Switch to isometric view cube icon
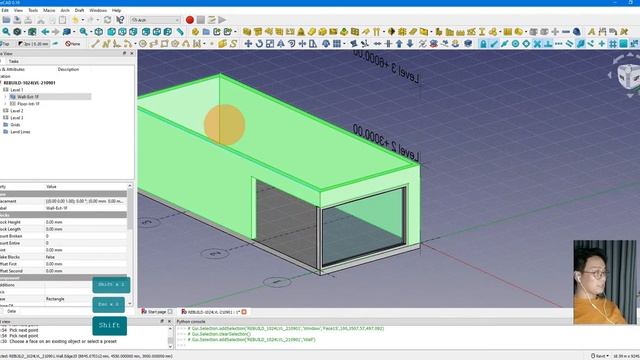Screen dimensions: 640x360 click(99, 31)
